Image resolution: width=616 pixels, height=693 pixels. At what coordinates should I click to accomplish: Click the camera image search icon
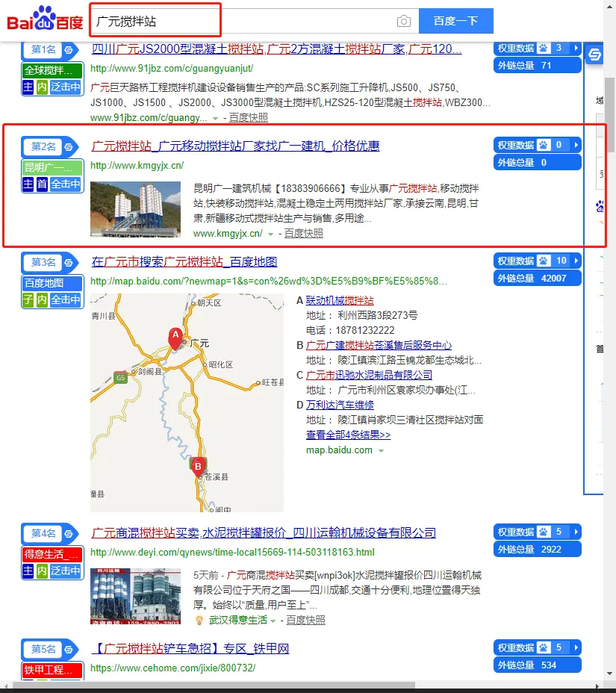(403, 21)
